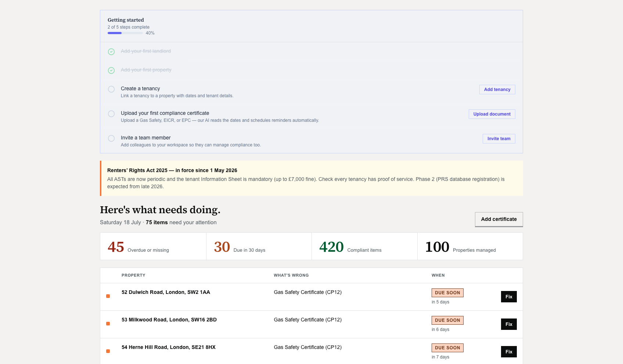The image size is (623, 364).
Task: Click the "75 items" attention count
Action: point(157,222)
